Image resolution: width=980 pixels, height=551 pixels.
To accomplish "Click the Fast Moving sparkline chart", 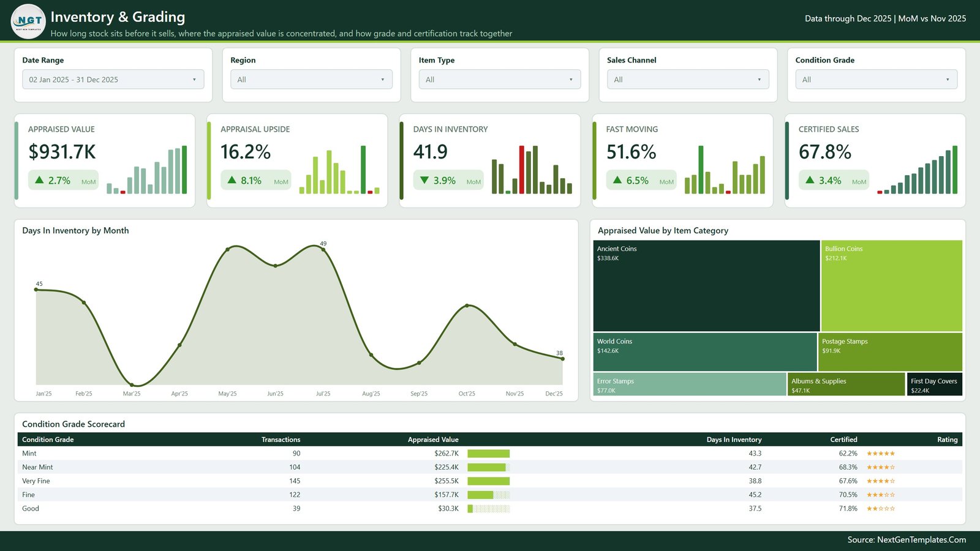I will 725,170.
